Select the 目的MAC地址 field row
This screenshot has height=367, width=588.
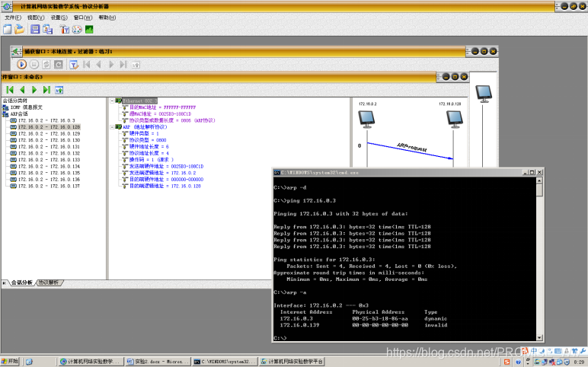coord(162,107)
